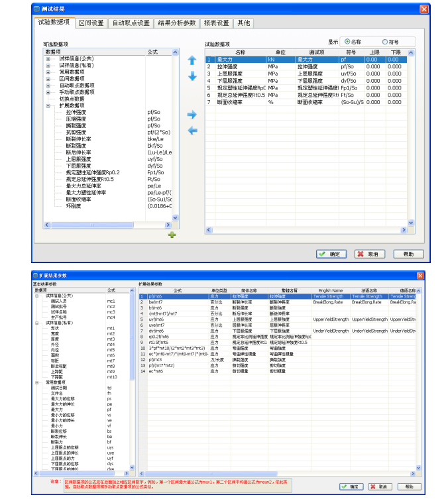
Task: Click the right arrow to add item
Action: coord(192,115)
